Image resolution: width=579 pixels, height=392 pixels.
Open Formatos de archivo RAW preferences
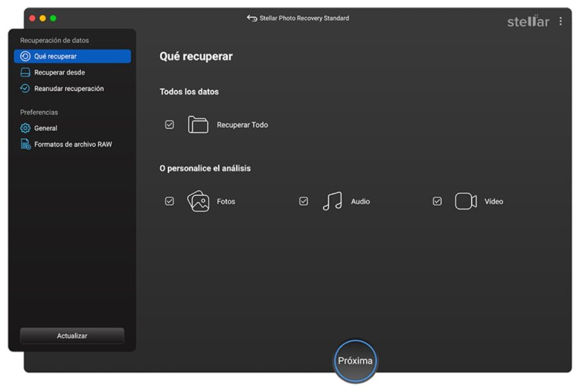72,144
